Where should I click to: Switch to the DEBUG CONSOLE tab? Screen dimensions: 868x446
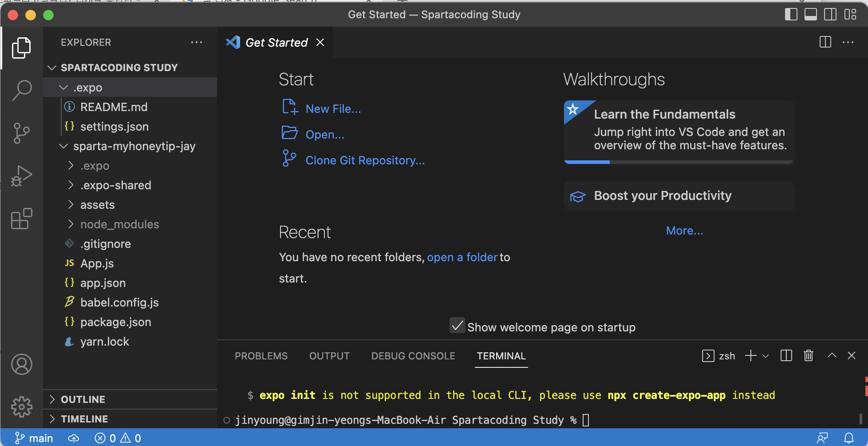pos(413,356)
